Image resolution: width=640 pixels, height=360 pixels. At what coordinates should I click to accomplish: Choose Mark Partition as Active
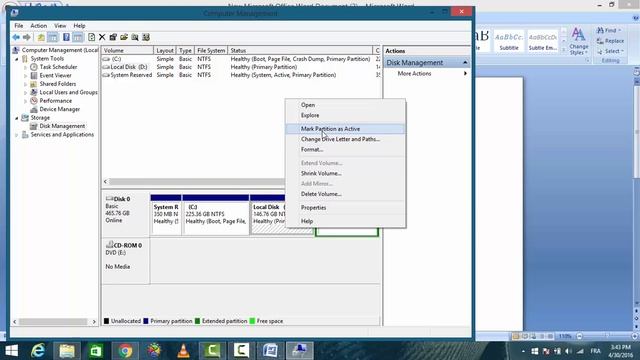pyautogui.click(x=345, y=129)
